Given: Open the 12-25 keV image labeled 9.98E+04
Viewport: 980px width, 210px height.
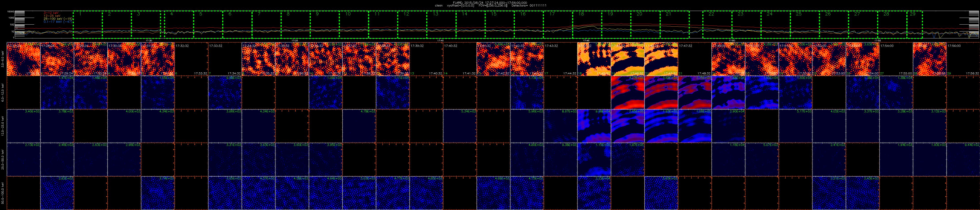Looking at the screenshot, I should pos(594,126).
